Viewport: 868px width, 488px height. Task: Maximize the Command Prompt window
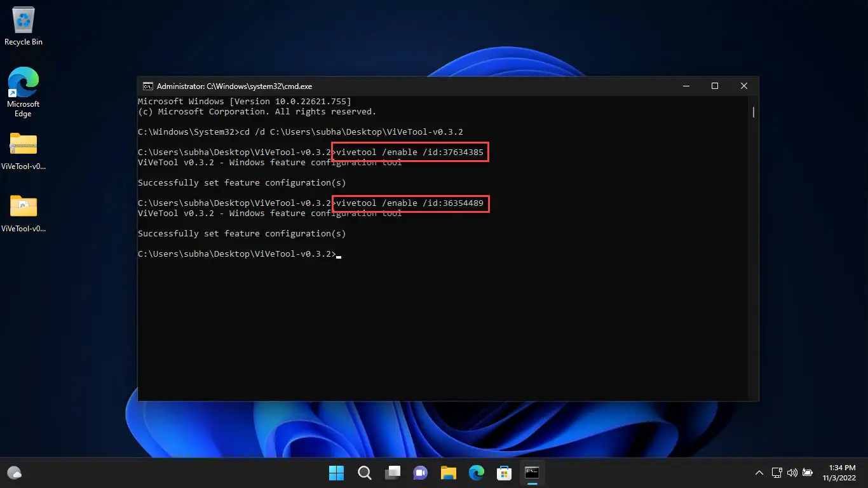[715, 86]
